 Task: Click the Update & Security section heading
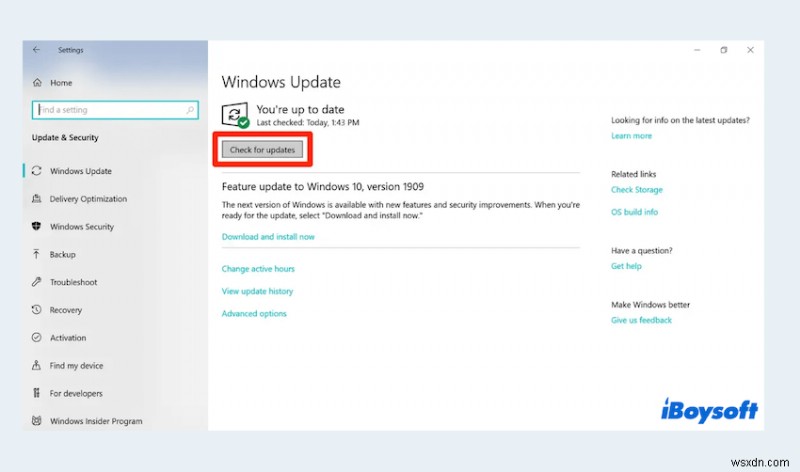pyautogui.click(x=65, y=137)
